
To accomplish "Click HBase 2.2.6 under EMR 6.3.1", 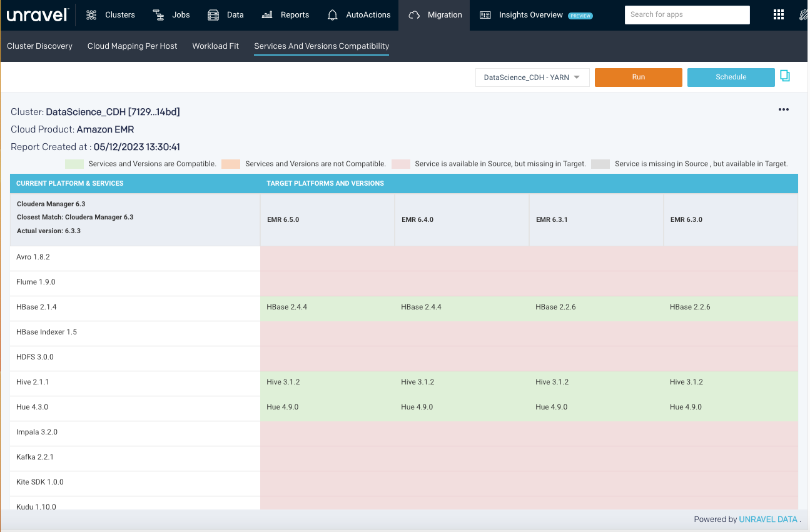I will click(x=555, y=307).
